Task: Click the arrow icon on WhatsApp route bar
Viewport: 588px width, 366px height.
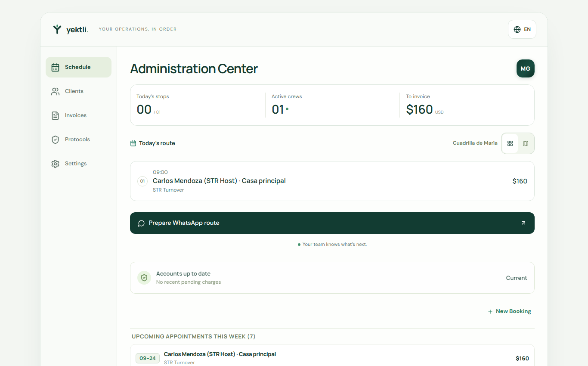Action: point(523,223)
